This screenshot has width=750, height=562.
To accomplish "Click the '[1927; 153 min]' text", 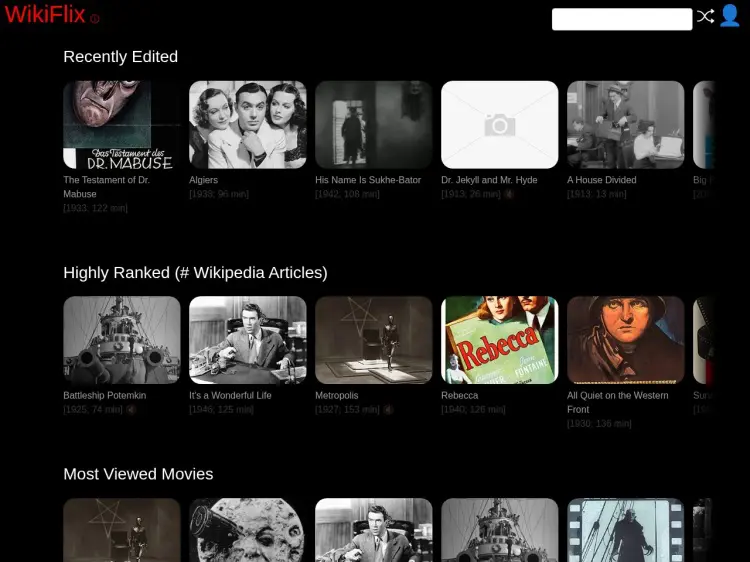I will 347,409.
